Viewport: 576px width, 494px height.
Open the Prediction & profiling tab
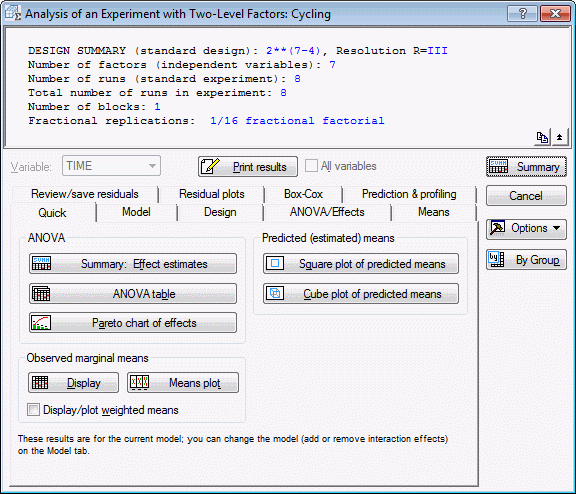pos(409,194)
